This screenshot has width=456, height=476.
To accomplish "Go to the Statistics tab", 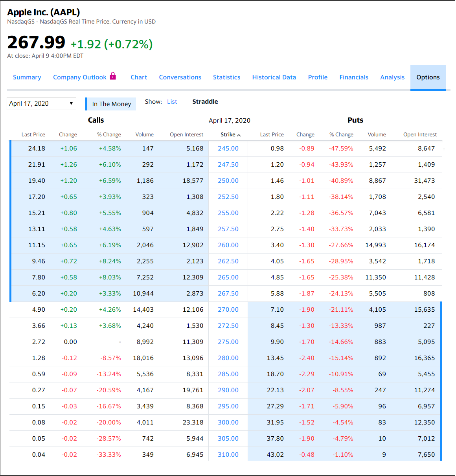I will tap(226, 77).
